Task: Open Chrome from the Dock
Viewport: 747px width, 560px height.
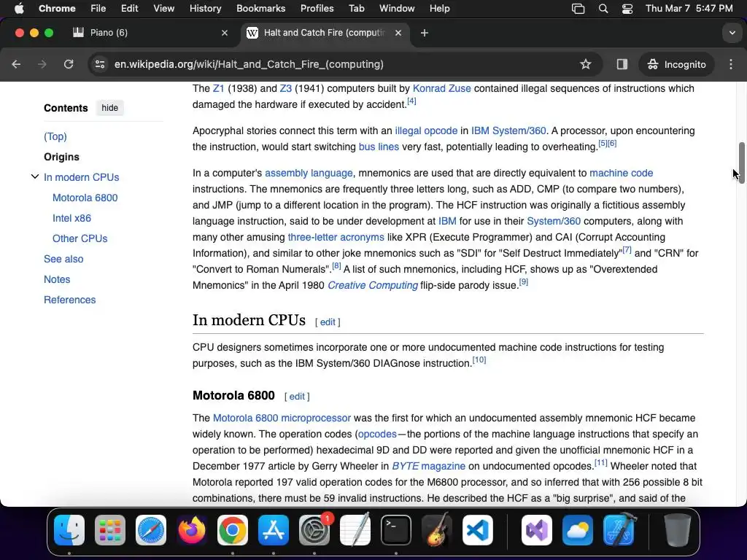Action: pos(233,530)
